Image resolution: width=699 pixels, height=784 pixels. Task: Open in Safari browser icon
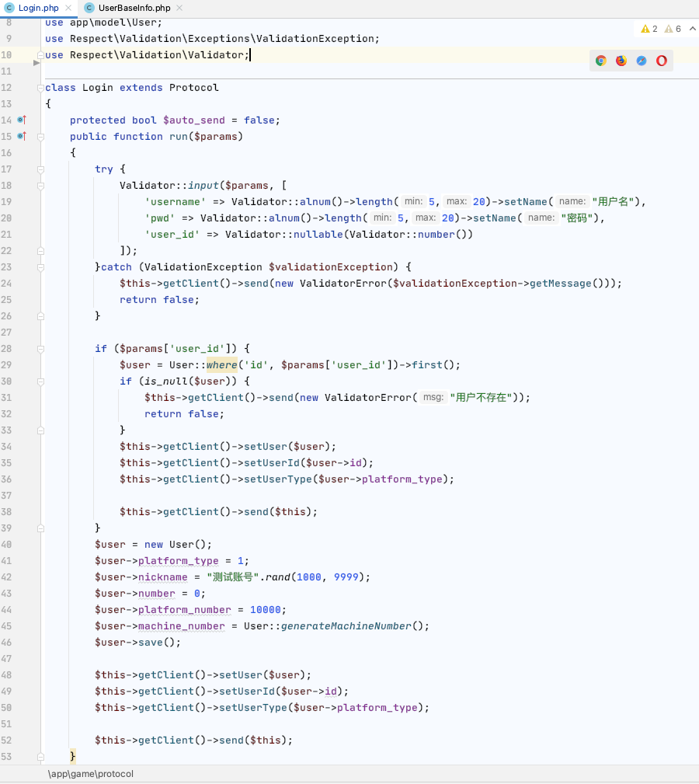[642, 61]
